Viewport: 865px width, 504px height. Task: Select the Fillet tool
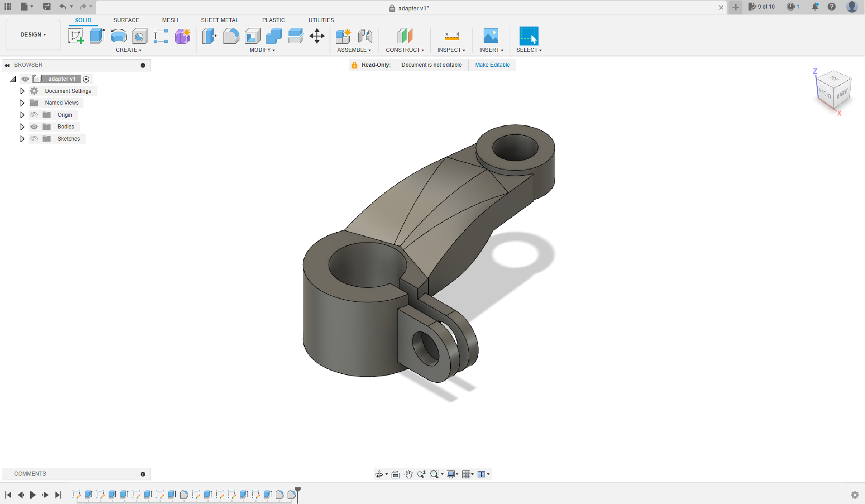point(231,36)
